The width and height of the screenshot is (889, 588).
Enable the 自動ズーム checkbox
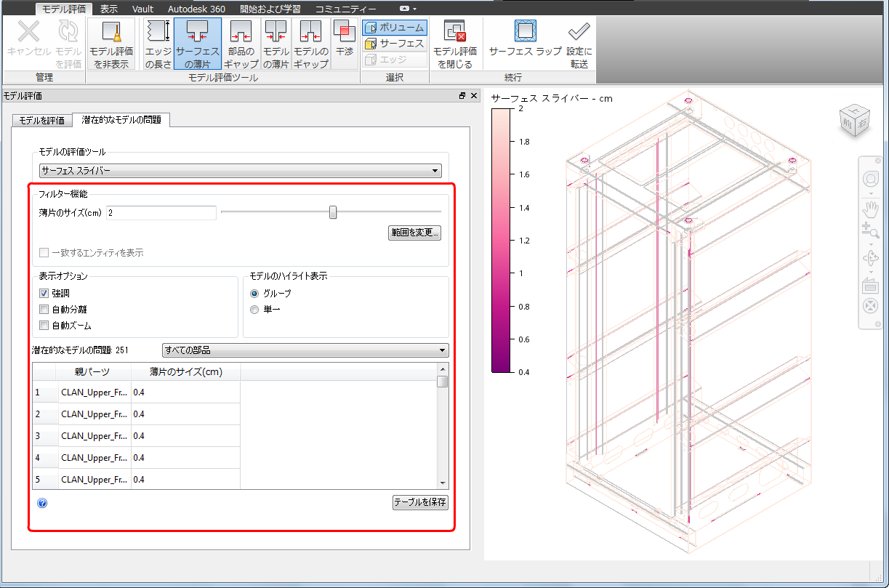[x=44, y=326]
